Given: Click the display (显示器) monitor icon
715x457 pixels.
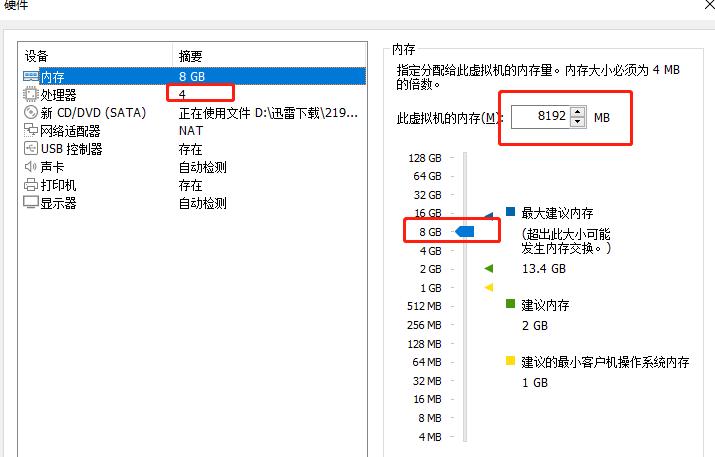Looking at the screenshot, I should (31, 203).
